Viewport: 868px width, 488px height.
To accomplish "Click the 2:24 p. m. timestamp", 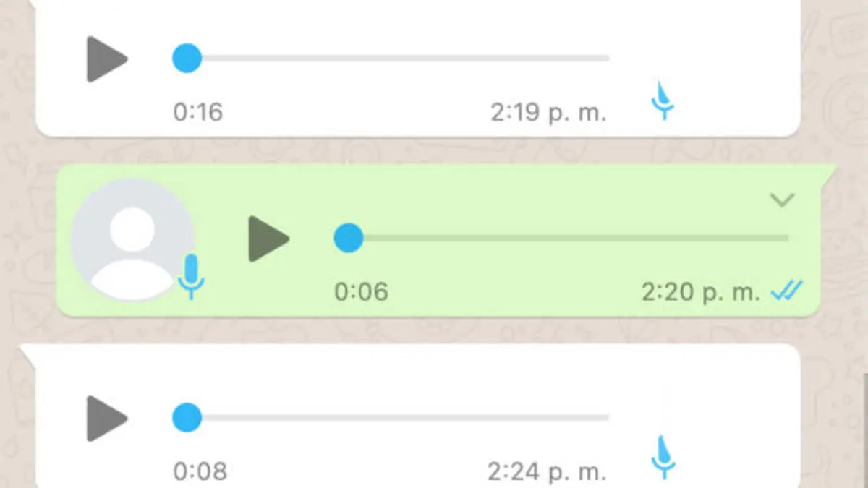I will [x=547, y=472].
